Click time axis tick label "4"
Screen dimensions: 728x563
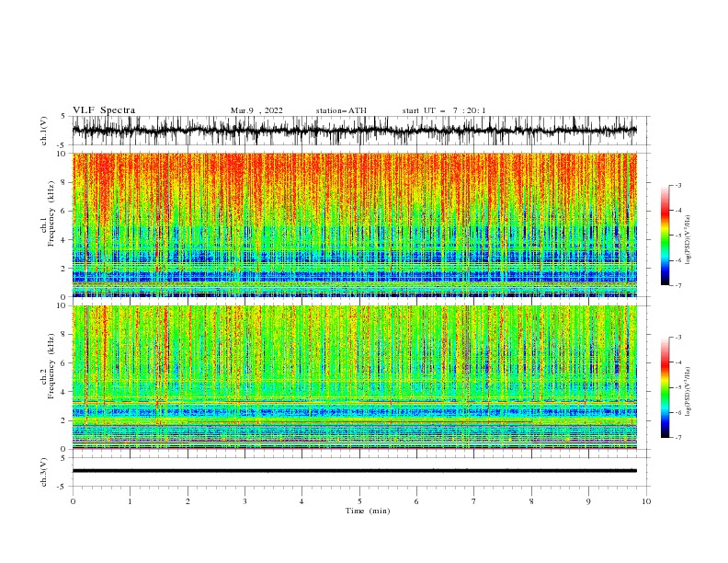(302, 501)
